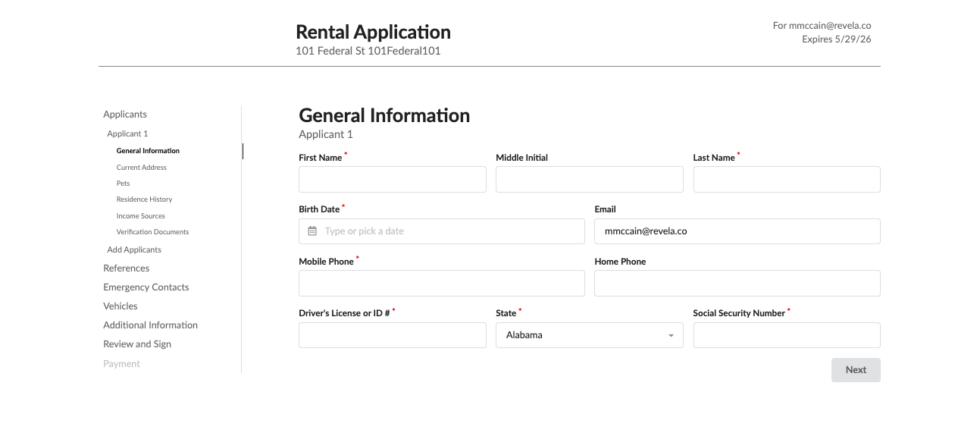
Task: Focus the First Name input field
Action: [x=393, y=180]
